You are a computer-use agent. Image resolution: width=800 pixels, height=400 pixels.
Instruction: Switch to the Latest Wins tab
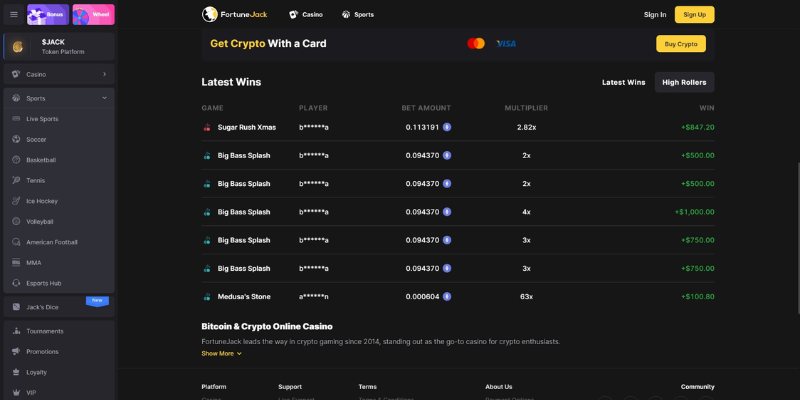click(x=623, y=82)
